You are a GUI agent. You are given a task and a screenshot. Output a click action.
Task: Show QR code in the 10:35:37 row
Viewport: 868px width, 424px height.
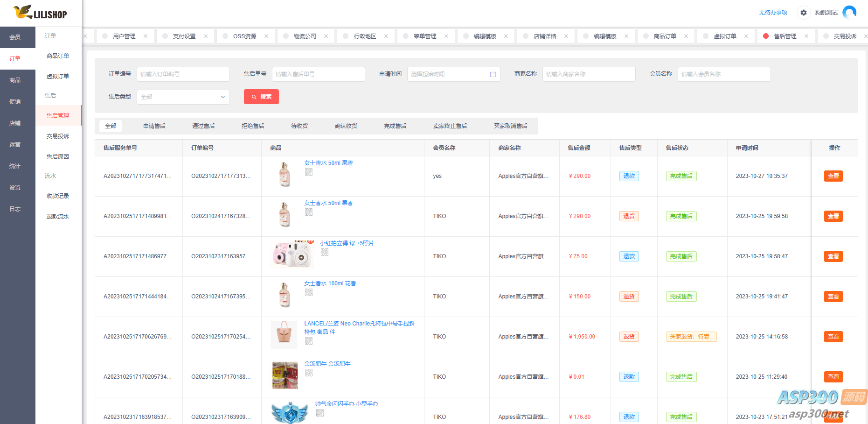[309, 172]
